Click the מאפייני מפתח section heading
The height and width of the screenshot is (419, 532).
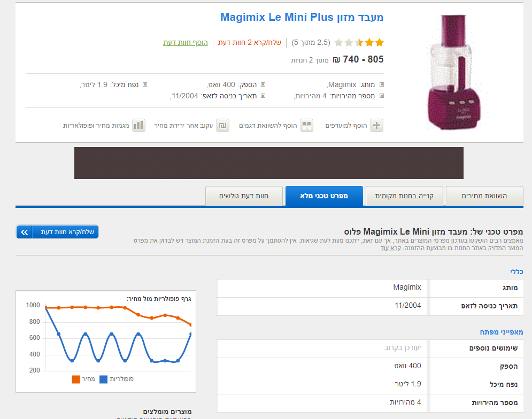(501, 332)
